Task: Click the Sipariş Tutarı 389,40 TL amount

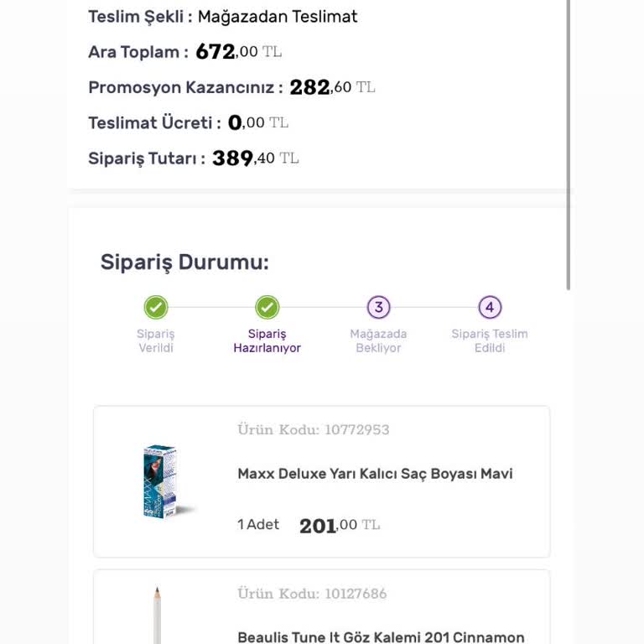Action: click(255, 158)
